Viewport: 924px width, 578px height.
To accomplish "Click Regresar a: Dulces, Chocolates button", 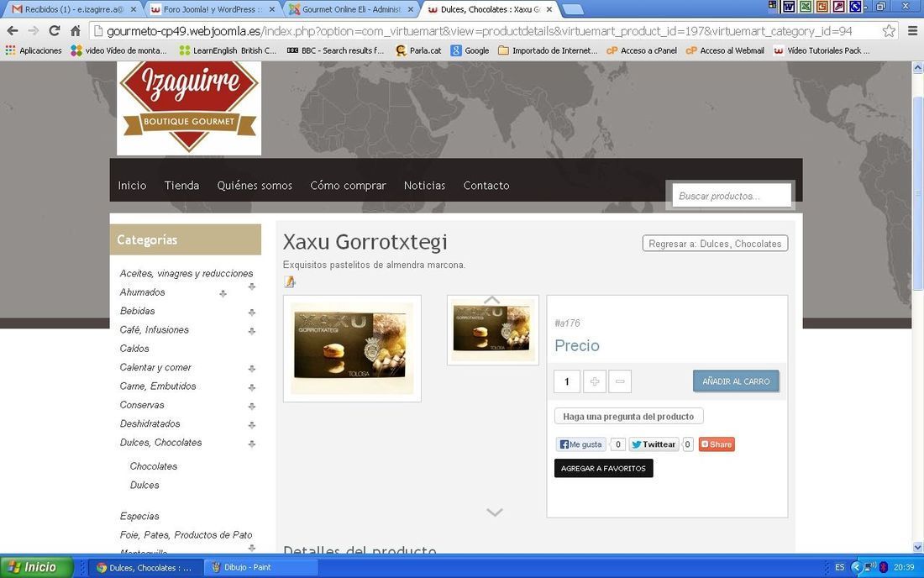I will (715, 244).
